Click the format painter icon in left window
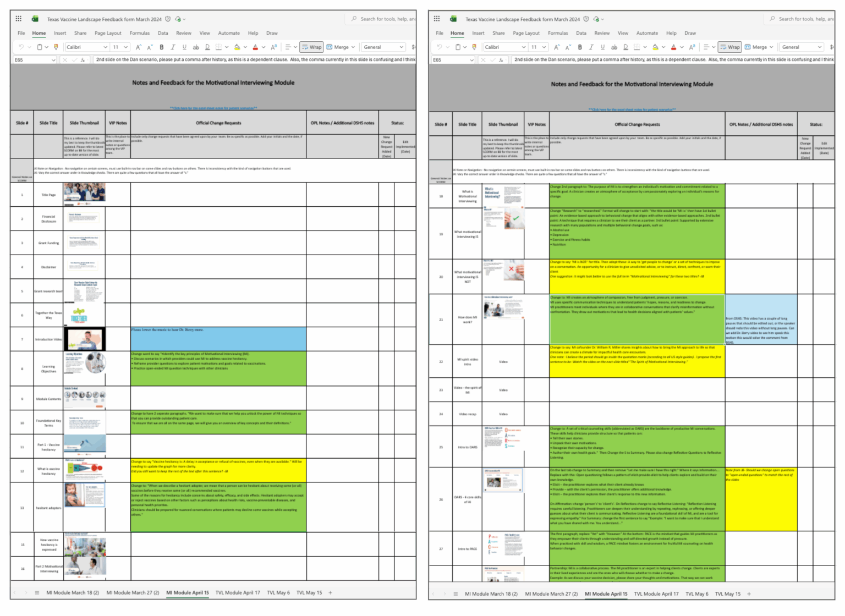The width and height of the screenshot is (845, 616). click(56, 47)
